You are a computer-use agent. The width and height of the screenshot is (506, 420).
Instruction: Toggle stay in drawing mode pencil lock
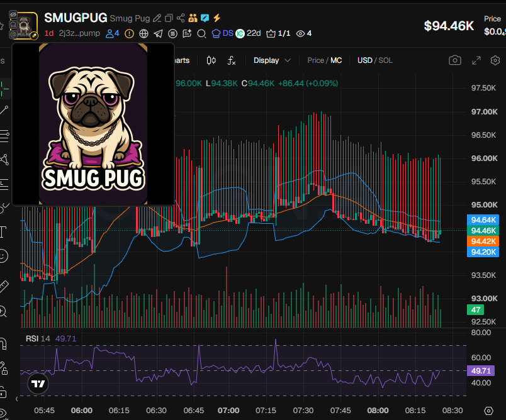pyautogui.click(x=4, y=368)
